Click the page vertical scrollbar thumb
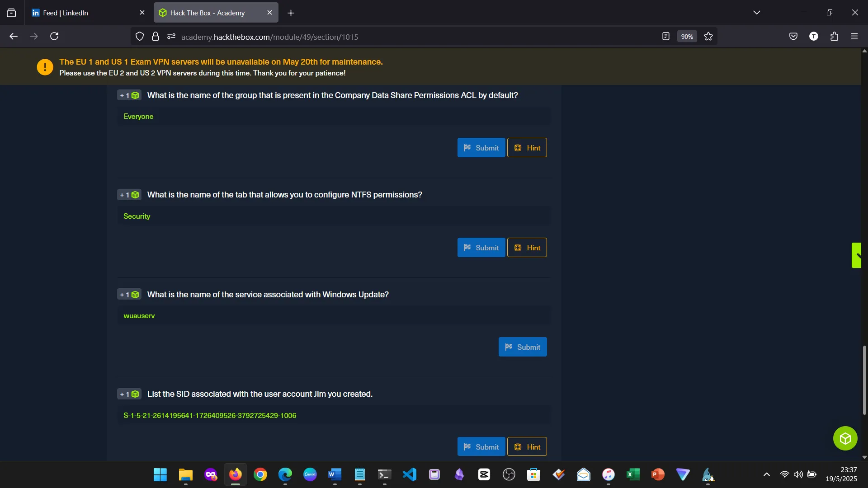The image size is (868, 488). point(864,380)
